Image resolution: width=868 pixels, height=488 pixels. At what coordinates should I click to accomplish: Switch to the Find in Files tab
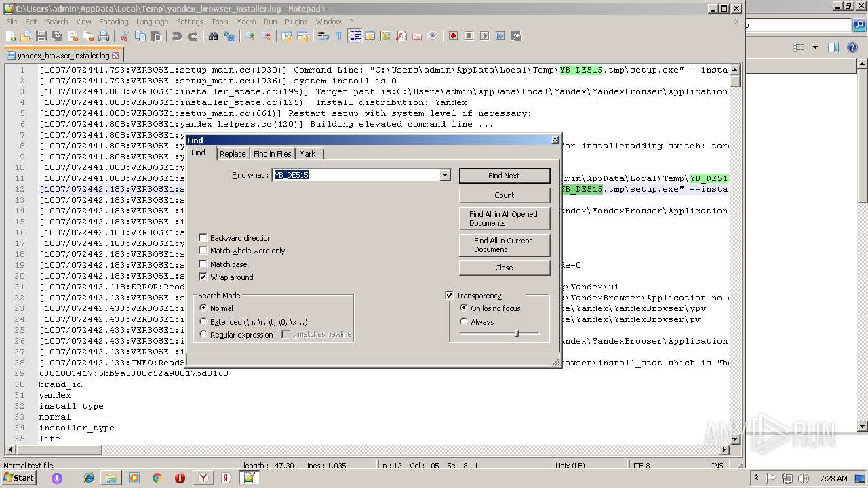click(272, 154)
